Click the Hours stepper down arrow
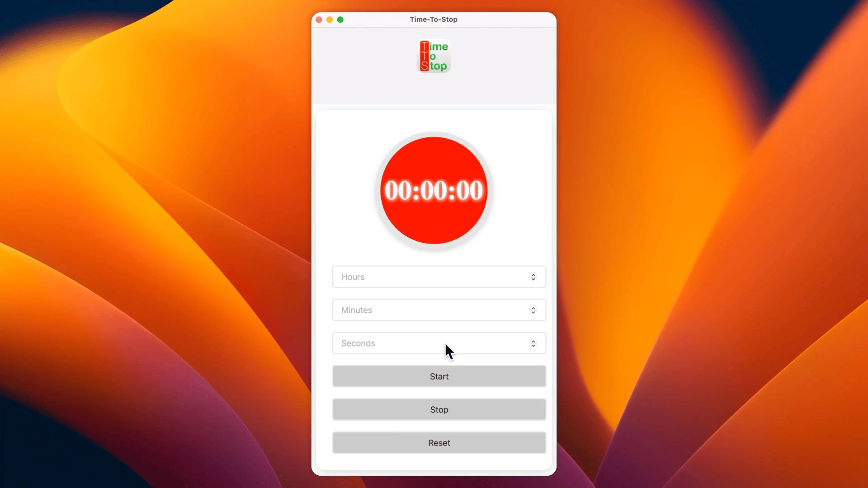The width and height of the screenshot is (868, 488). pos(533,279)
